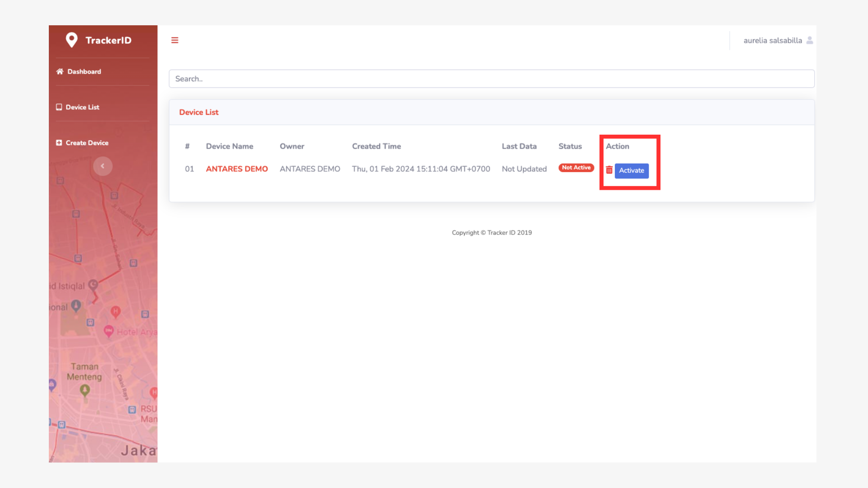This screenshot has height=488, width=868.
Task: Collapse sidebar with round chevron button
Action: click(103, 166)
